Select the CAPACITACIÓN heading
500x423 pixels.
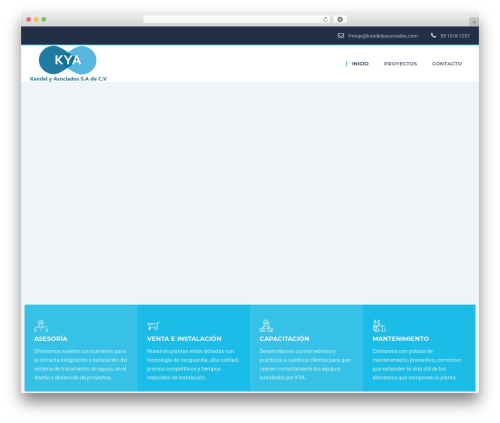284,339
